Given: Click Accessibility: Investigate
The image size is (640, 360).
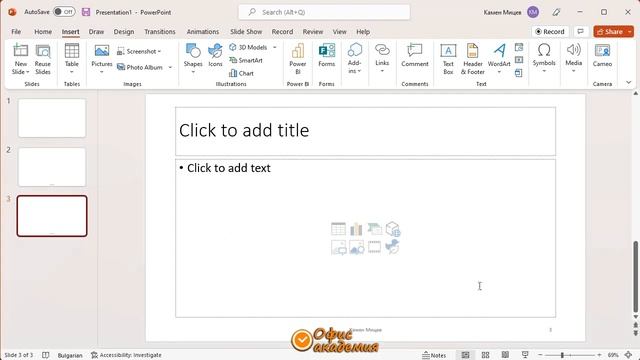Looking at the screenshot, I should click(x=126, y=355).
